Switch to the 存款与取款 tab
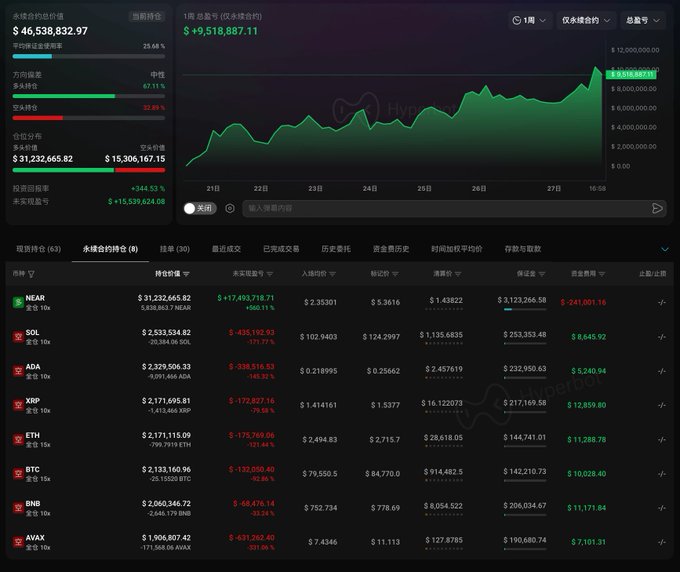Image resolution: width=680 pixels, height=572 pixels. (523, 249)
